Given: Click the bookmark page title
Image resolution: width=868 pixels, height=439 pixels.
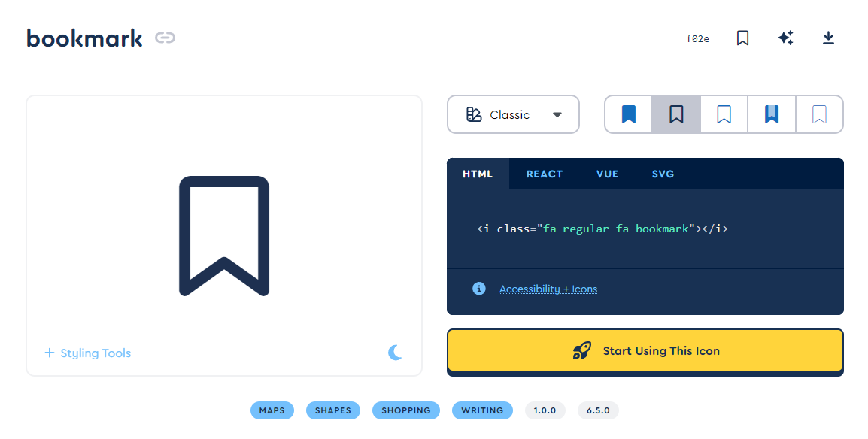Looking at the screenshot, I should point(85,38).
